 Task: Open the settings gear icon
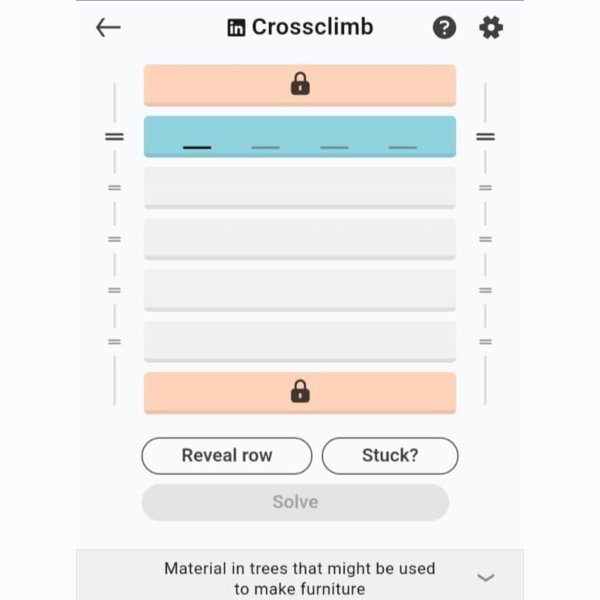coord(491,28)
